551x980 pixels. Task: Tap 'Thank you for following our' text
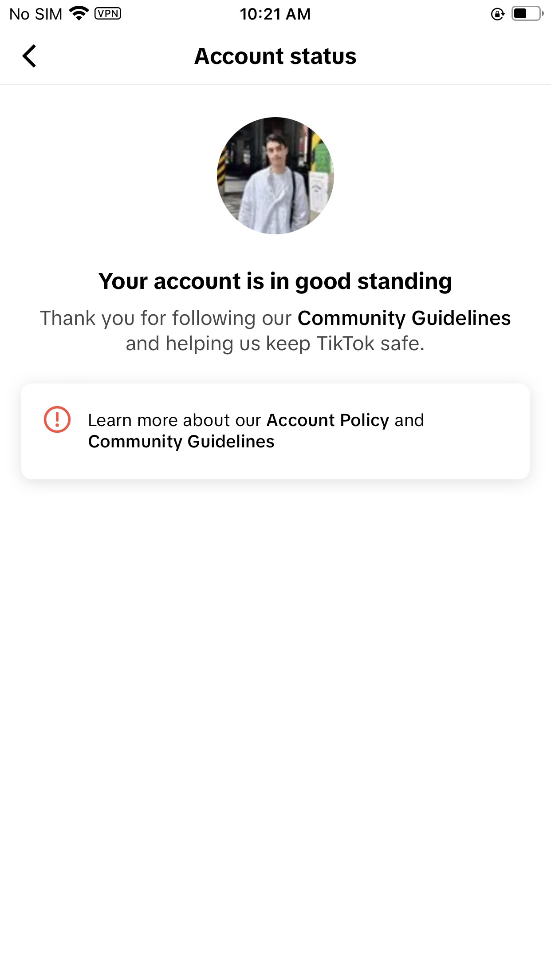pyautogui.click(x=166, y=318)
